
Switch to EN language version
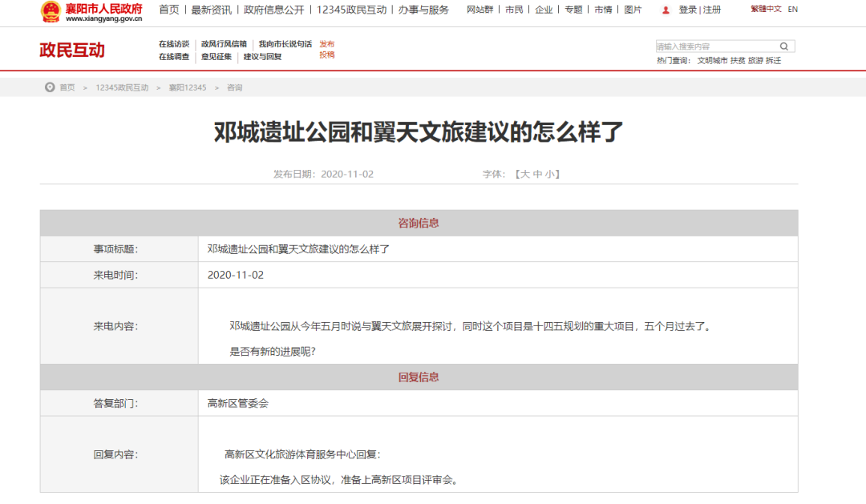click(x=792, y=10)
